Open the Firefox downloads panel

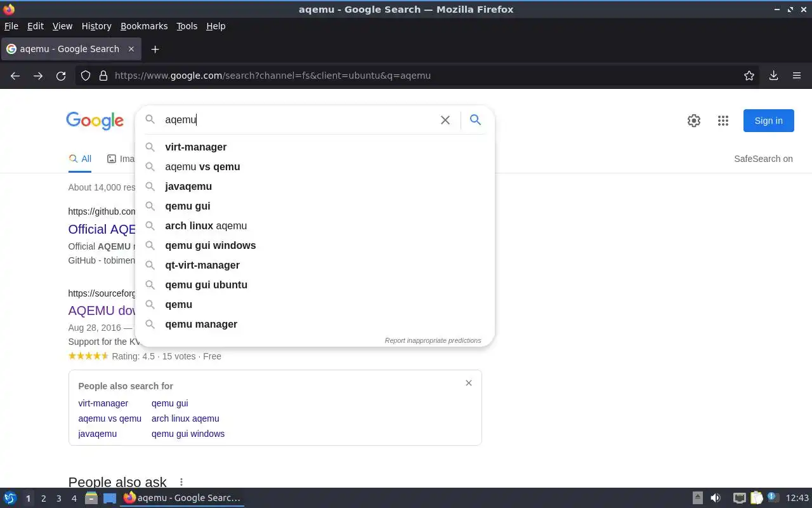point(773,76)
